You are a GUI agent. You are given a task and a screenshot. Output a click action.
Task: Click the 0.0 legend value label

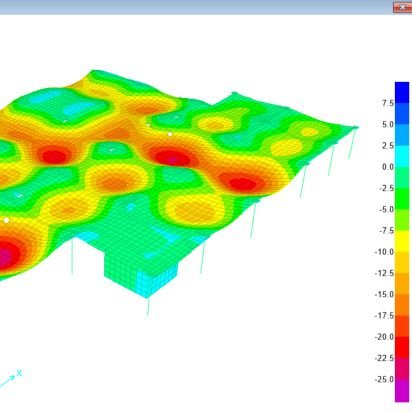click(388, 167)
